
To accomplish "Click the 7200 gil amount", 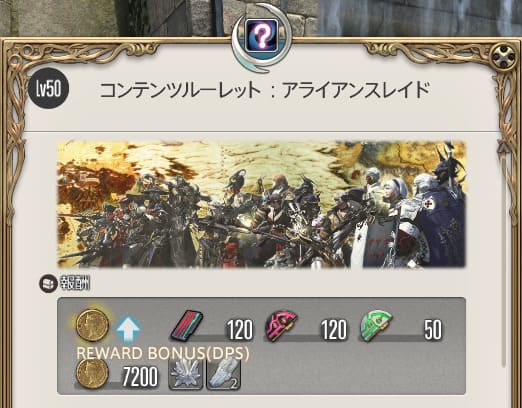I will pos(140,377).
